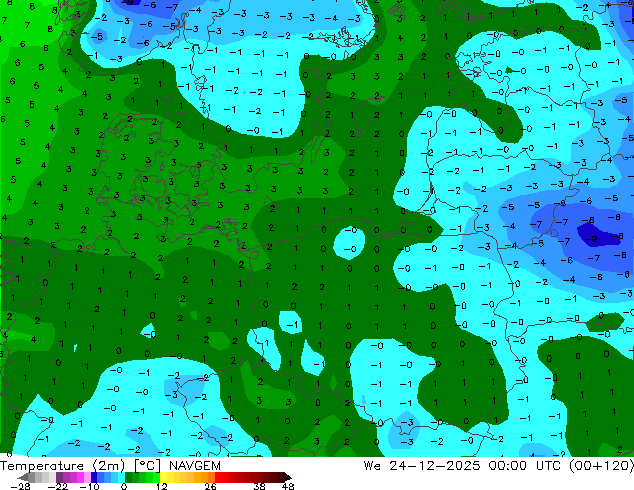Click the "48" legend scale label
Image resolution: width=634 pixels, height=490 pixels.
pos(288,486)
